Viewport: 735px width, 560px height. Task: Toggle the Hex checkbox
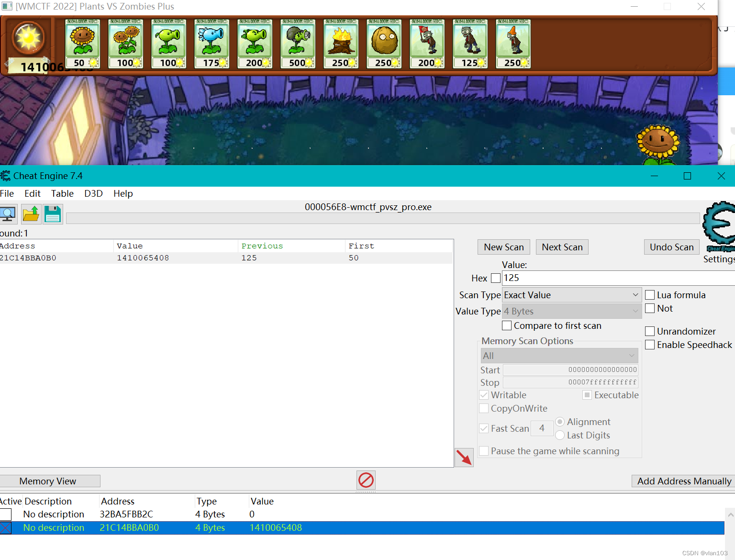click(x=496, y=278)
